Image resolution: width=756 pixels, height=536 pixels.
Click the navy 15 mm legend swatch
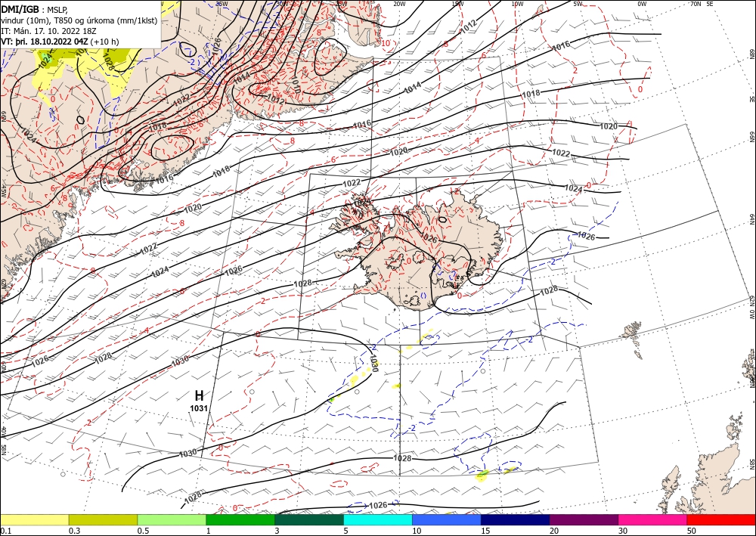[x=516, y=519]
